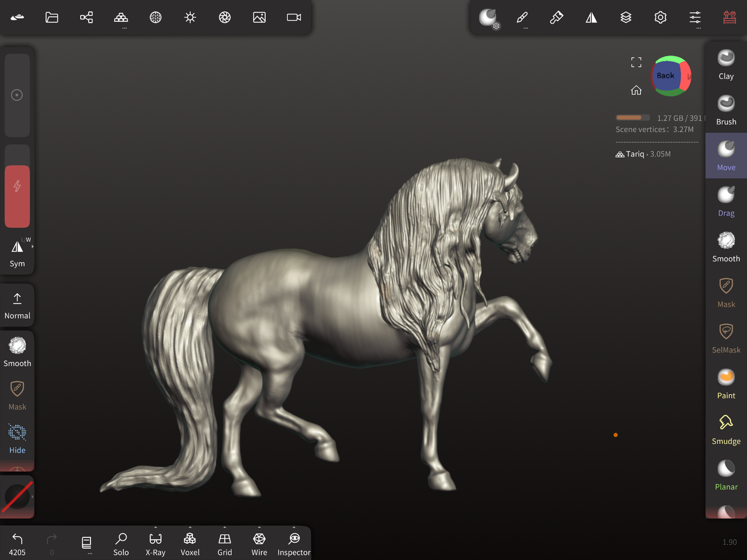Select the Tariq mesh entry
The image size is (747, 560).
pos(643,153)
